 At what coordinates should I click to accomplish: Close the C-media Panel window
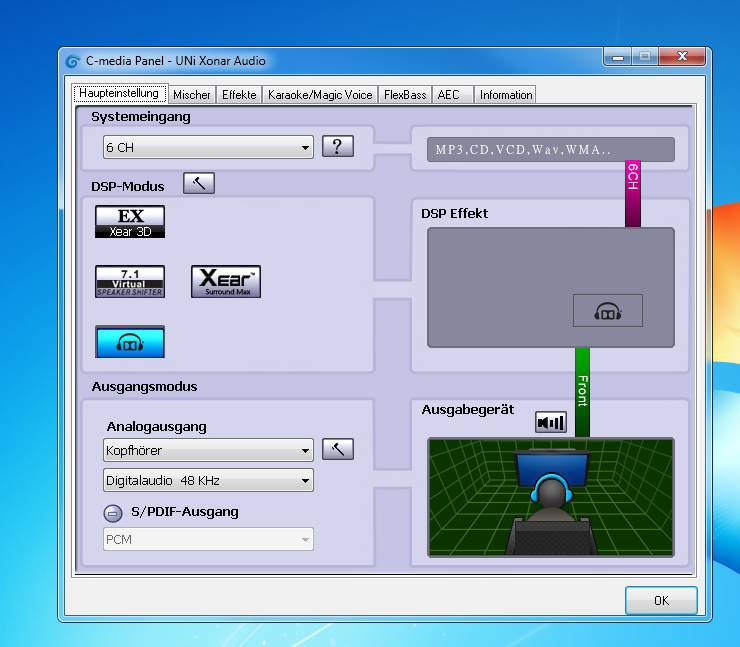point(682,57)
